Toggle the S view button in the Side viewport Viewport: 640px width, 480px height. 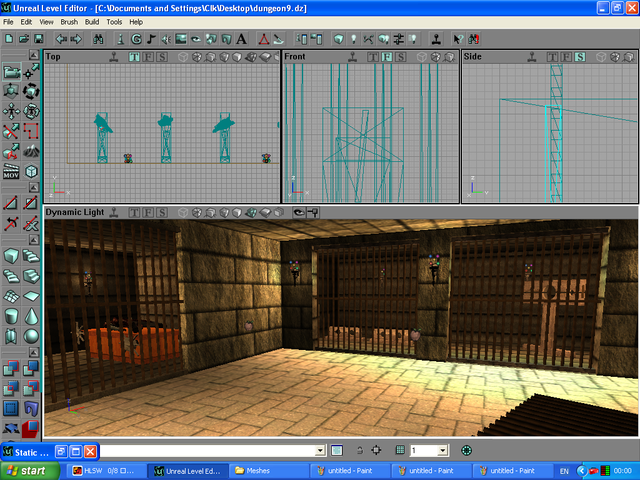pos(580,57)
